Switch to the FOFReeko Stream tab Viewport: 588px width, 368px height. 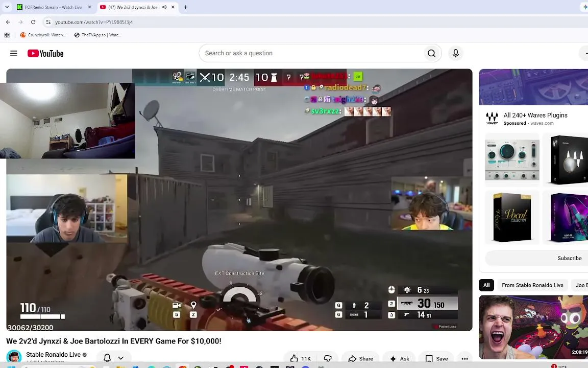53,7
